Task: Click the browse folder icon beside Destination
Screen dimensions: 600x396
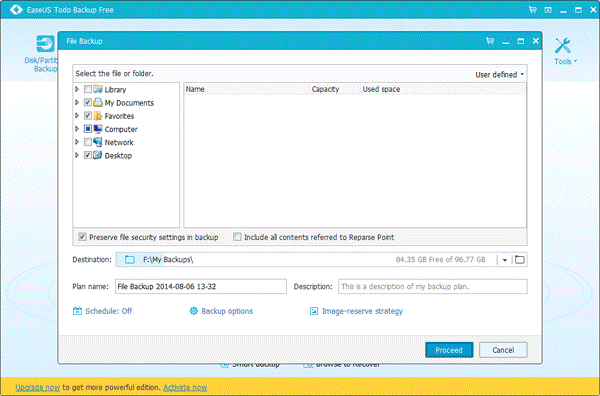Action: point(520,260)
